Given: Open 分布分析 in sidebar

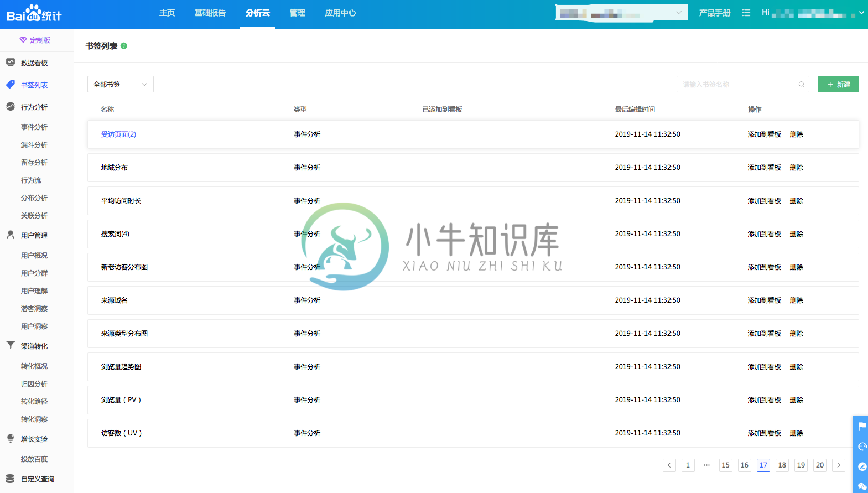Looking at the screenshot, I should click(x=34, y=198).
